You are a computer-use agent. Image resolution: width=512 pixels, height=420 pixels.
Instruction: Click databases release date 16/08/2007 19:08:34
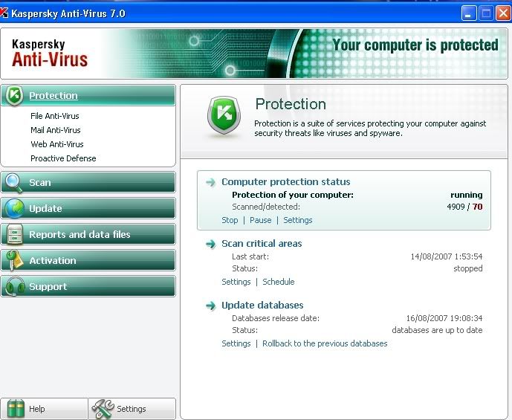pyautogui.click(x=444, y=318)
